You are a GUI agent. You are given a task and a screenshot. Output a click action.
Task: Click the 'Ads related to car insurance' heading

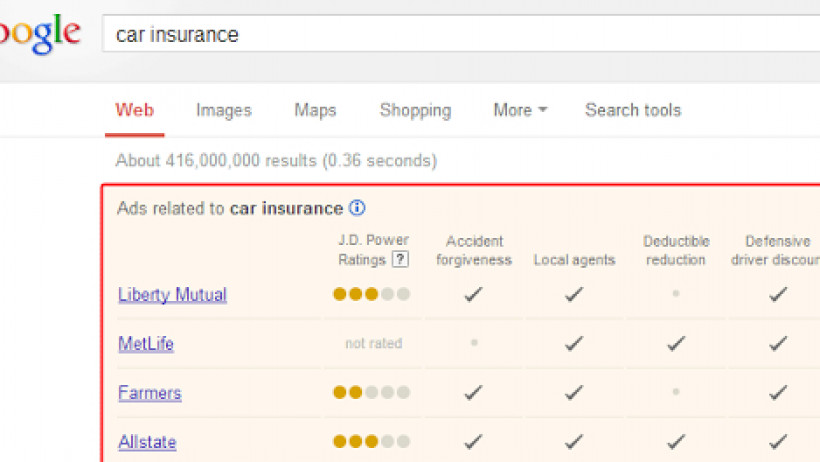point(230,208)
